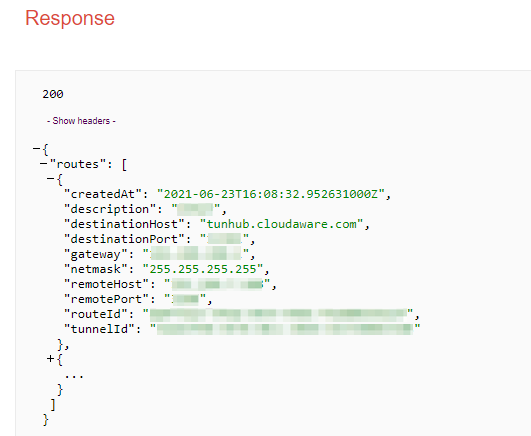Click the netmask 255.255.255.255 value
The image size is (531, 436).
(203, 269)
